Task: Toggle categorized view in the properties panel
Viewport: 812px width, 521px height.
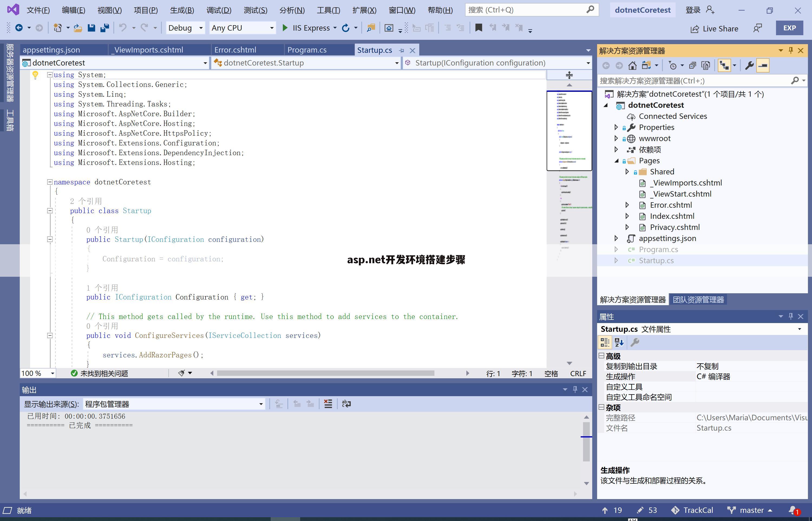Action: (x=605, y=343)
